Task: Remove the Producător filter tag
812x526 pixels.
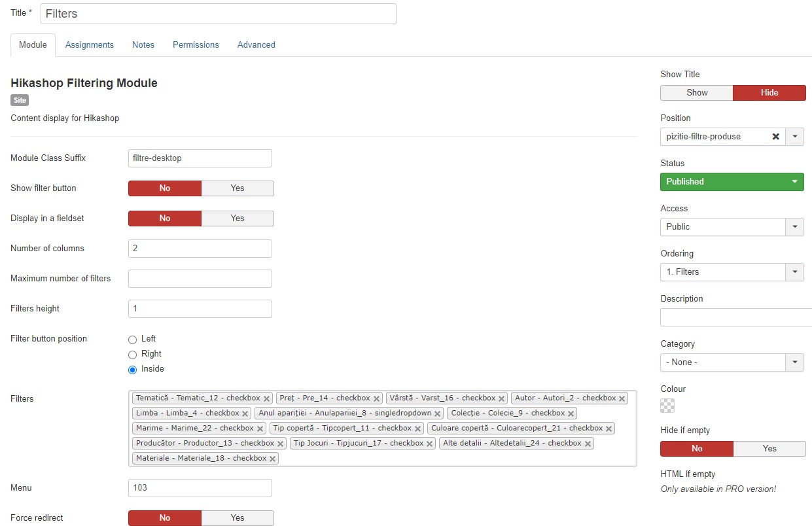Action: point(280,444)
